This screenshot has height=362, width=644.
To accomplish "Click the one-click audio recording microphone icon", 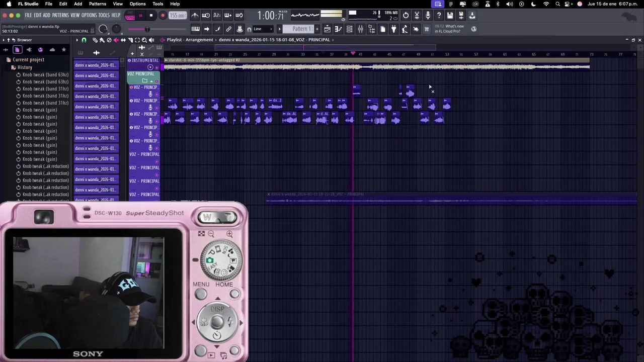I will tap(428, 16).
